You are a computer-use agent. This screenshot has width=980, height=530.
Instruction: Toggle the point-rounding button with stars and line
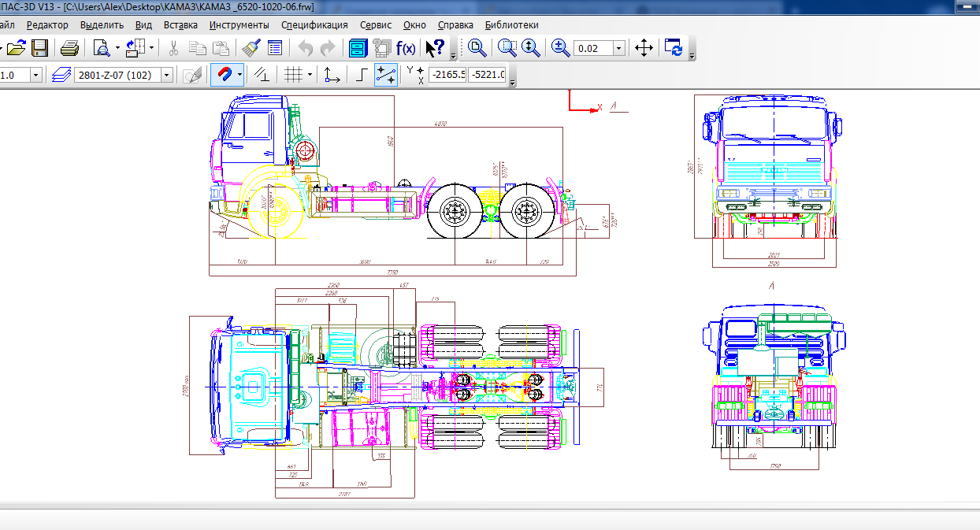coord(386,75)
